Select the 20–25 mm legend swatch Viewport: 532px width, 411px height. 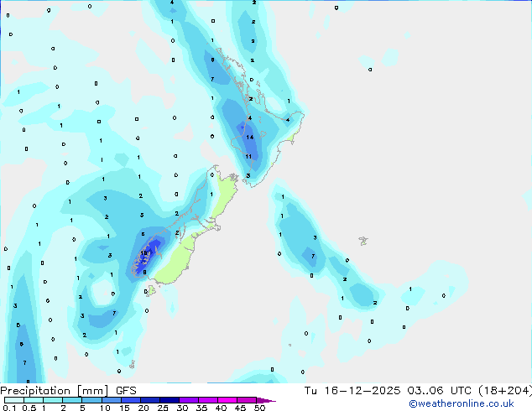pyautogui.click(x=150, y=400)
